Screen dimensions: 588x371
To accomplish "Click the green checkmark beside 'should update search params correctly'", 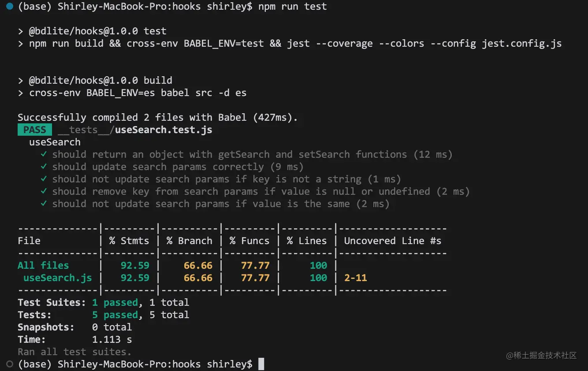I will (x=44, y=167).
